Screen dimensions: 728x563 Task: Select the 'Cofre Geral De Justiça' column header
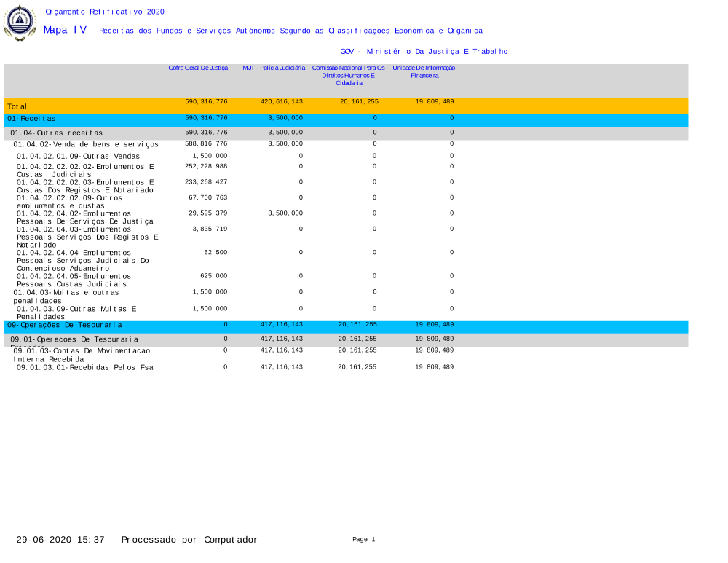[x=198, y=68]
